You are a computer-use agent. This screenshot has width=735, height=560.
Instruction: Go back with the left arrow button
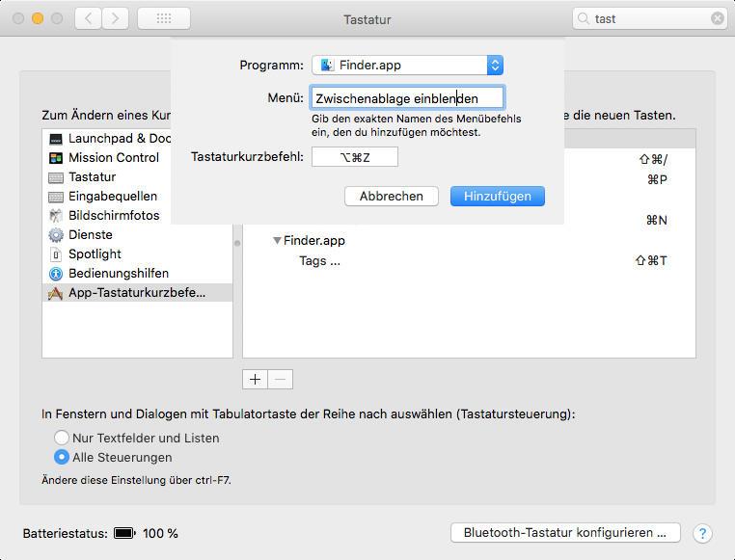(88, 18)
